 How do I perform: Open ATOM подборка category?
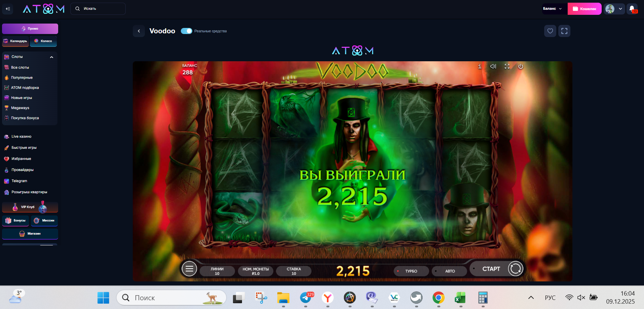[25, 88]
